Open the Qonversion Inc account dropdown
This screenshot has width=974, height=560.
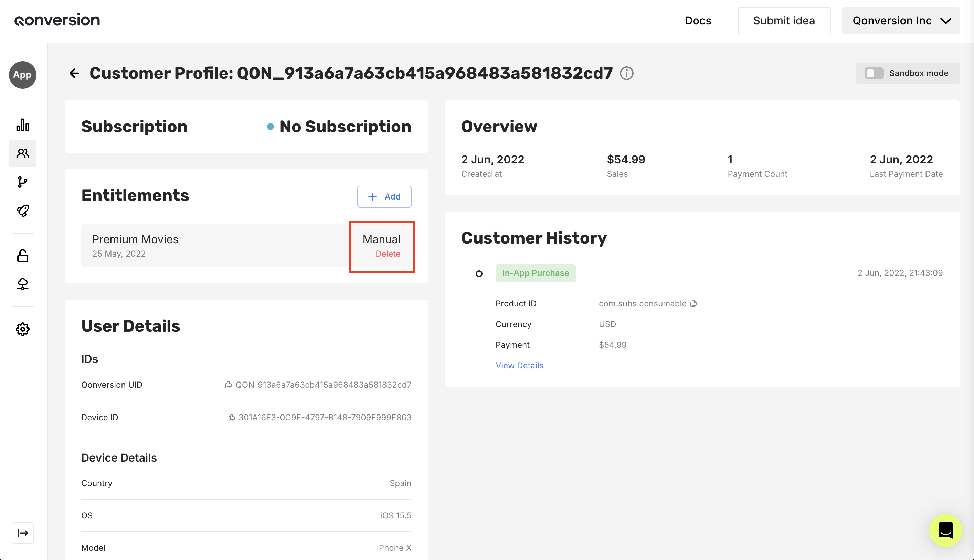click(x=900, y=20)
